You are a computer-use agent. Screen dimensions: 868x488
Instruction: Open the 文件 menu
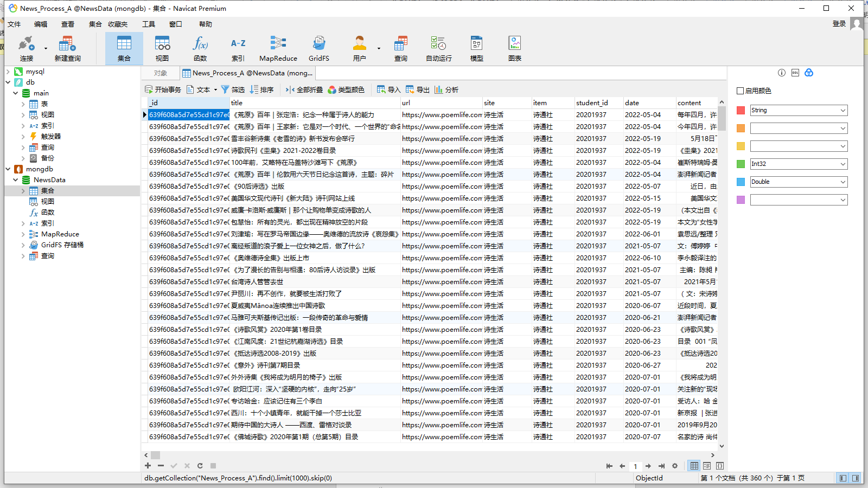14,24
